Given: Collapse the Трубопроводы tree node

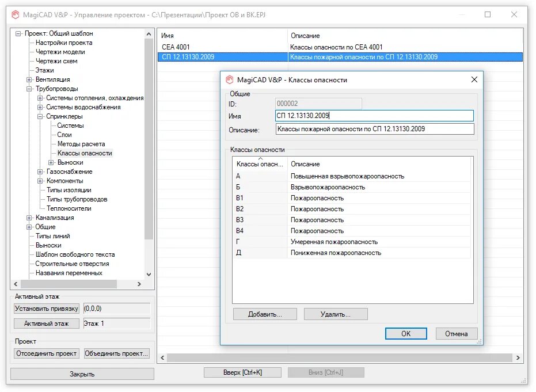Looking at the screenshot, I should (x=29, y=89).
